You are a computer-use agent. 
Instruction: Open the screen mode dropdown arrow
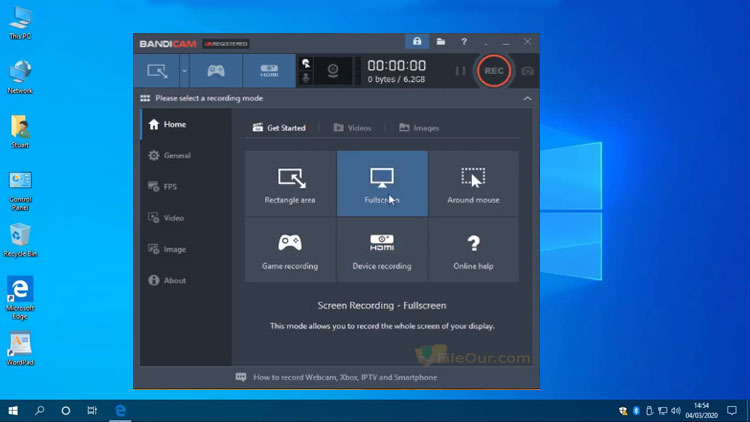[x=184, y=71]
